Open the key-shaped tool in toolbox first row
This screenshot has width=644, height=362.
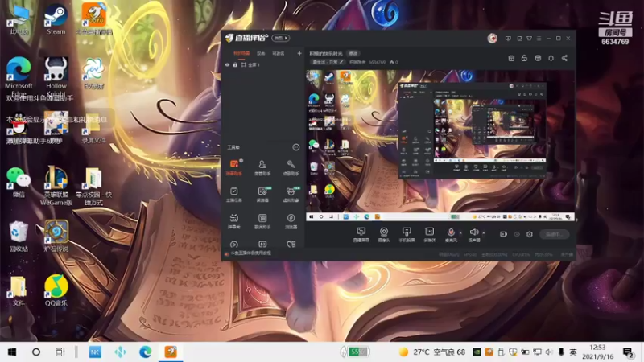291,167
